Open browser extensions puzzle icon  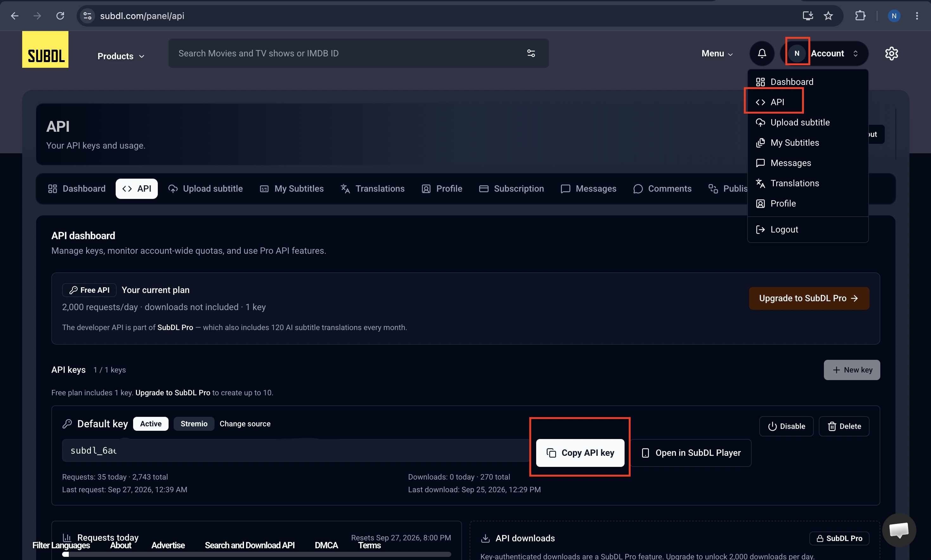860,16
